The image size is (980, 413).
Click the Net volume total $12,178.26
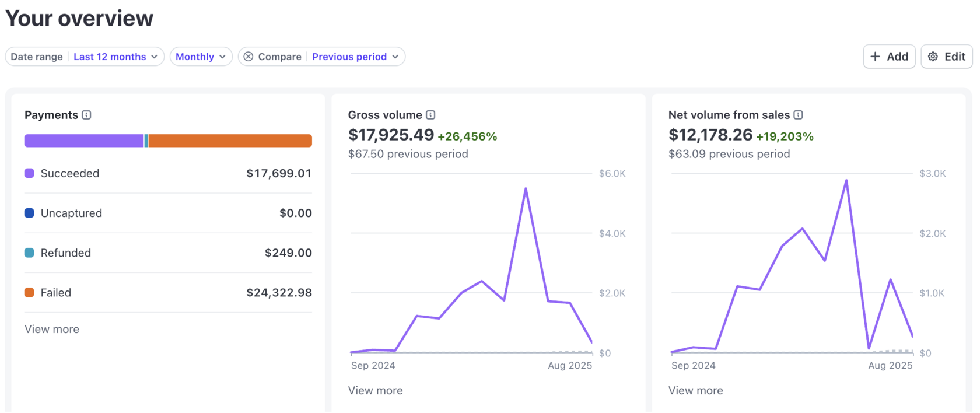pyautogui.click(x=710, y=135)
